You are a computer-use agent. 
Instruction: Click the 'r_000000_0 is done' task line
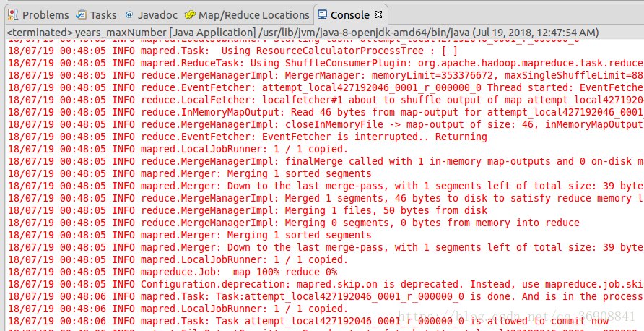(x=326, y=297)
